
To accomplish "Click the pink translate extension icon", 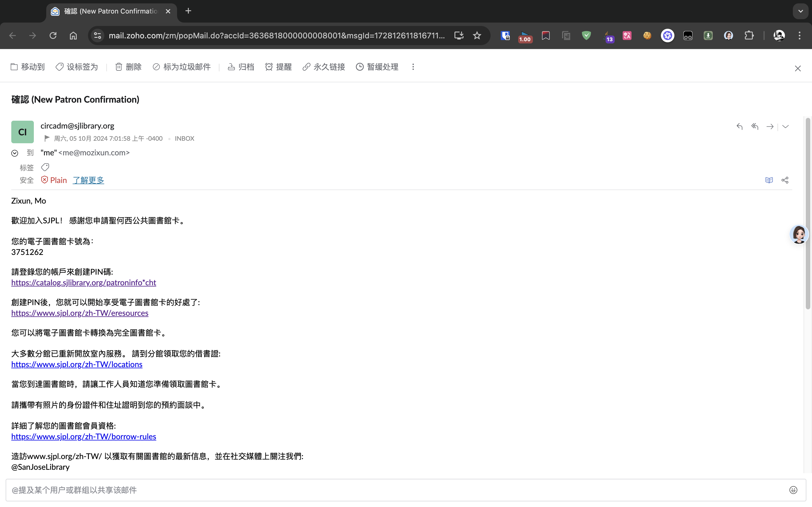I will (627, 36).
